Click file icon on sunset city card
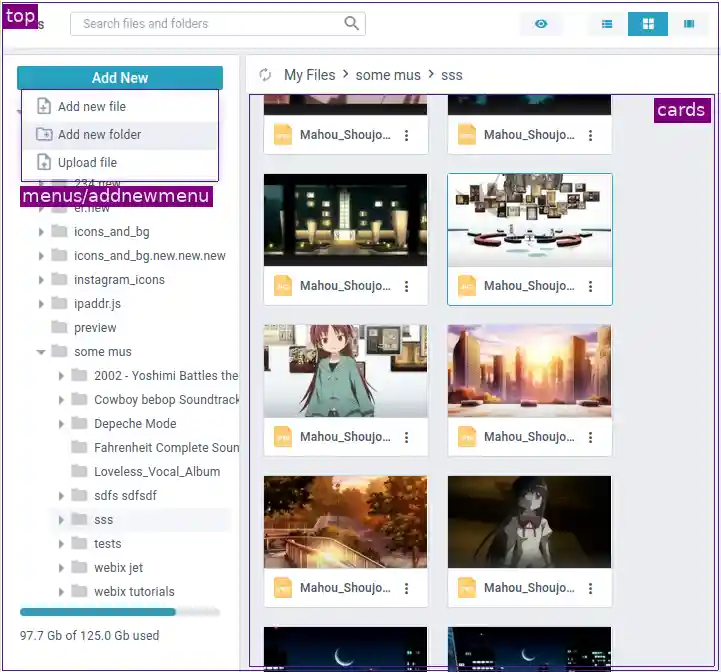The height and width of the screenshot is (672, 721). coord(467,437)
